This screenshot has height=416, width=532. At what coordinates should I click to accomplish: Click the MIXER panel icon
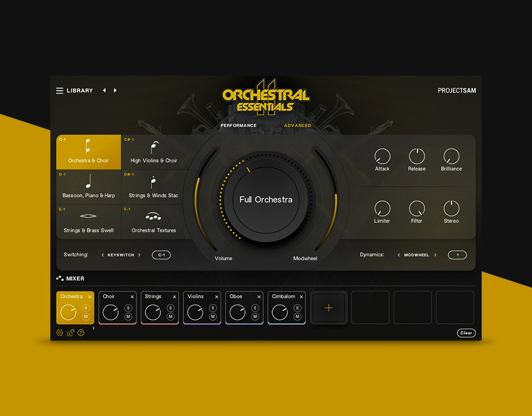pyautogui.click(x=60, y=278)
